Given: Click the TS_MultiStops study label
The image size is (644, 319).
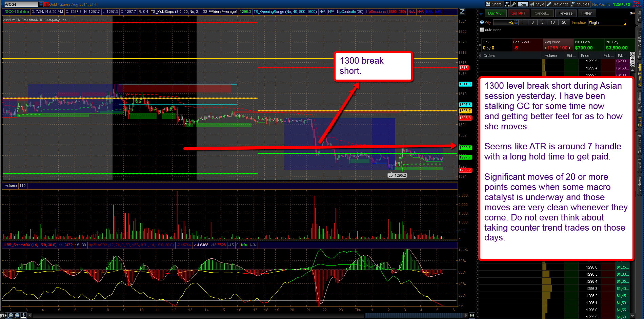Looking at the screenshot, I should (194, 12).
